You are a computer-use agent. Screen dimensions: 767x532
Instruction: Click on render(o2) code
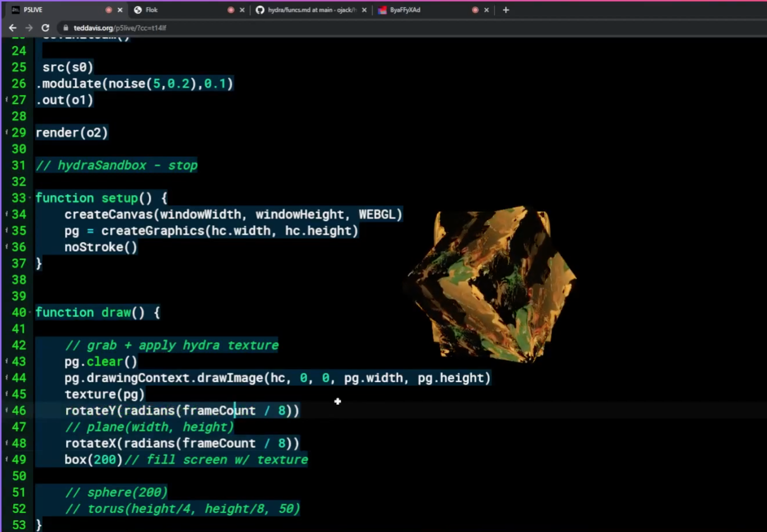[x=72, y=133]
